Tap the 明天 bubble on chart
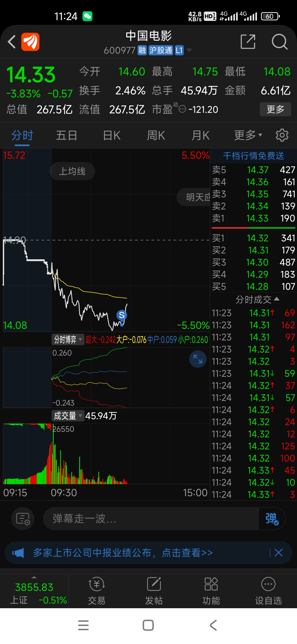The width and height of the screenshot is (297, 644). point(193,197)
